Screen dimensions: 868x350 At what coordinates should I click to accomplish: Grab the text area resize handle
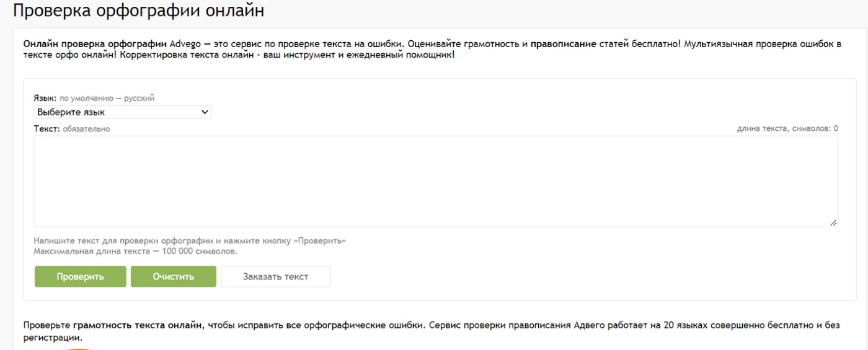coord(833,223)
